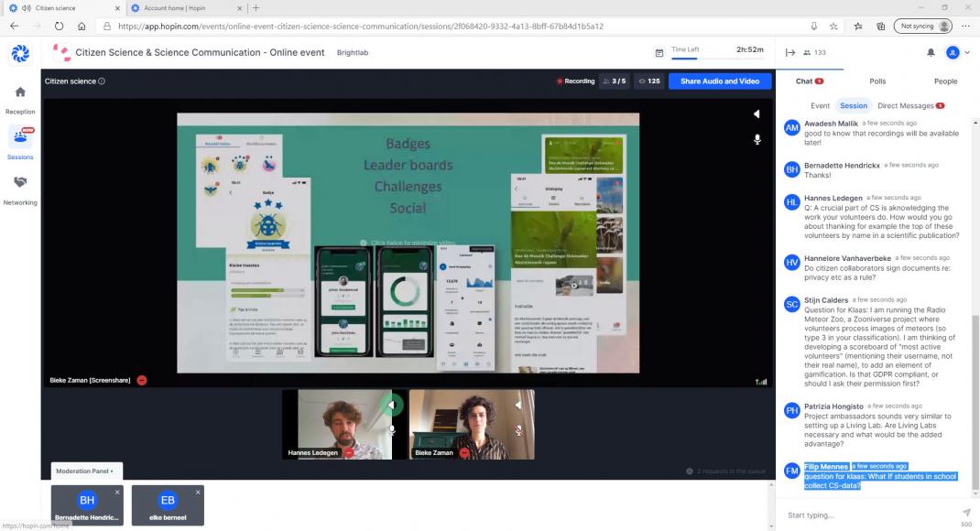Screen dimensions: 980x531
Task: Click the 125 viewers counter
Action: (x=649, y=81)
